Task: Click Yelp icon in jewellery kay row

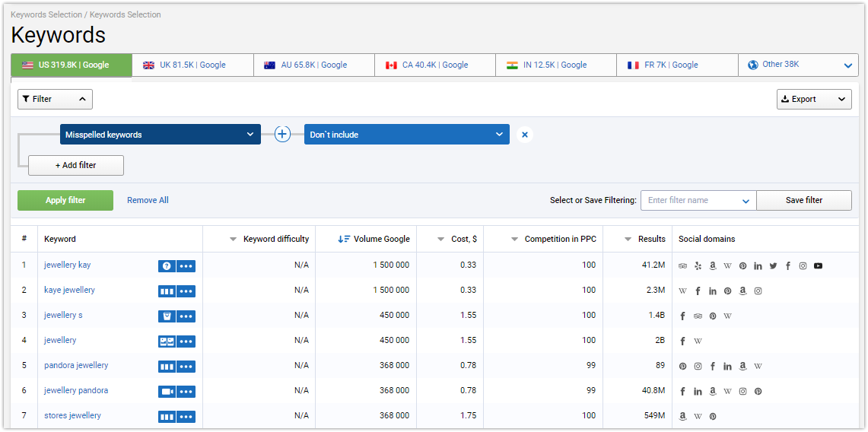Action: [x=698, y=266]
